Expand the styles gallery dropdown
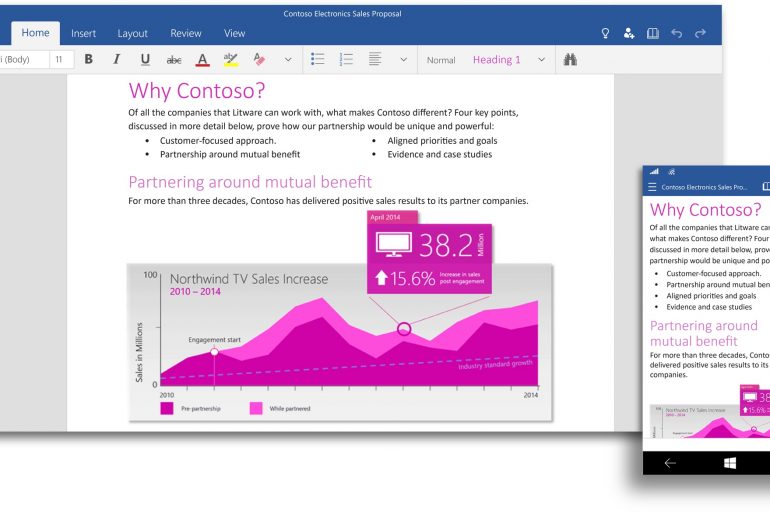Screen dimensions: 770x513 pyautogui.click(x=541, y=60)
